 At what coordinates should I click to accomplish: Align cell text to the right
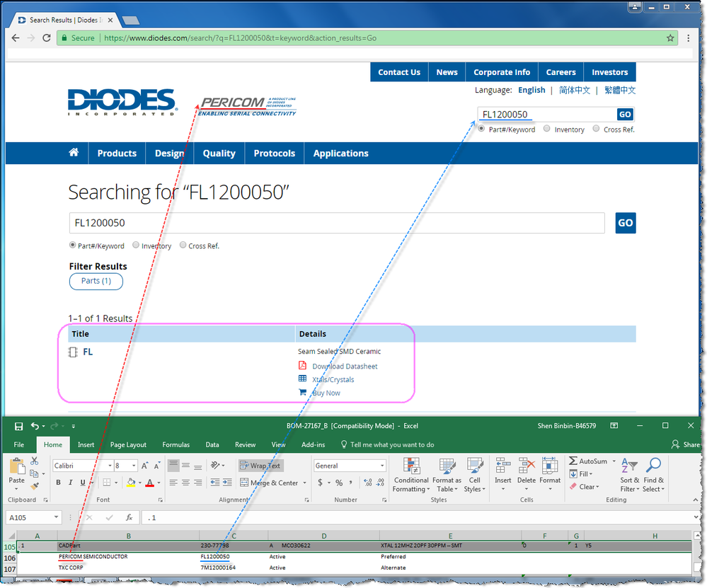[198, 483]
